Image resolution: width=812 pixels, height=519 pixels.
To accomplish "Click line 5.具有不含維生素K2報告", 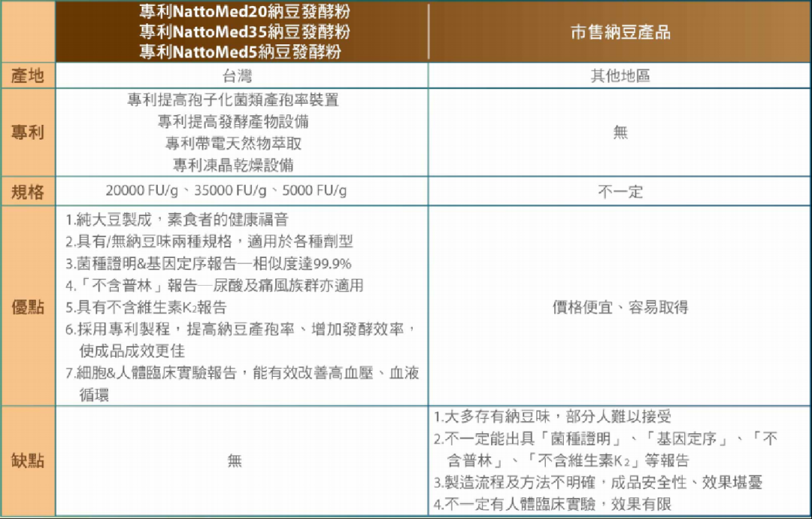I will (x=146, y=308).
